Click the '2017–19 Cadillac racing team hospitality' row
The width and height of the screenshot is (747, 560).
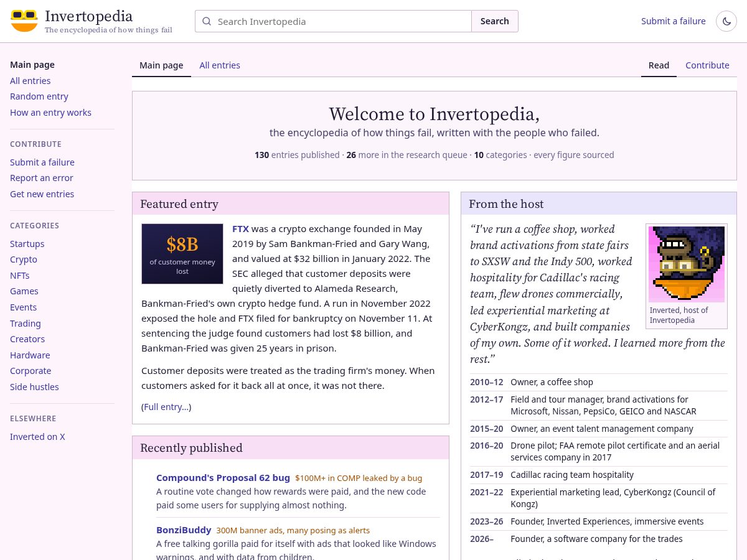(x=599, y=475)
